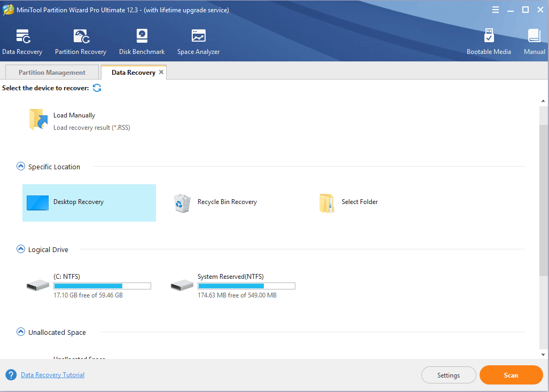Click the System Reserved usage bar
Screen dimensions: 549x392
pos(247,286)
